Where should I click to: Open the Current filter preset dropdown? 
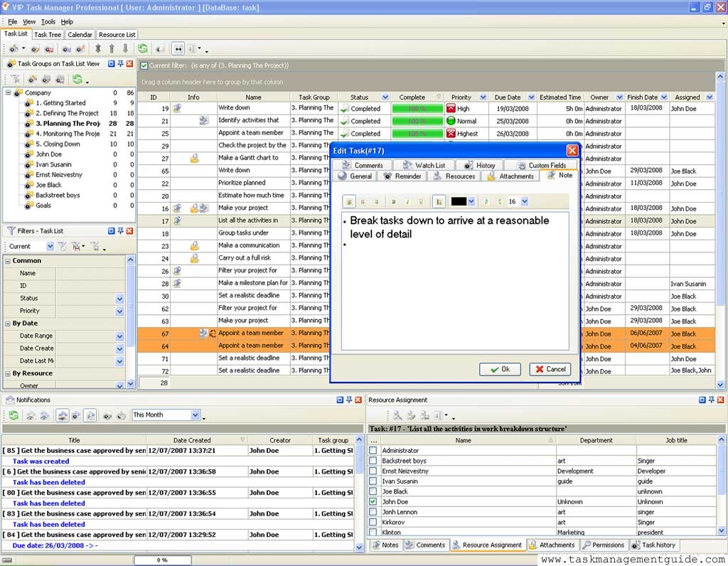pyautogui.click(x=50, y=246)
